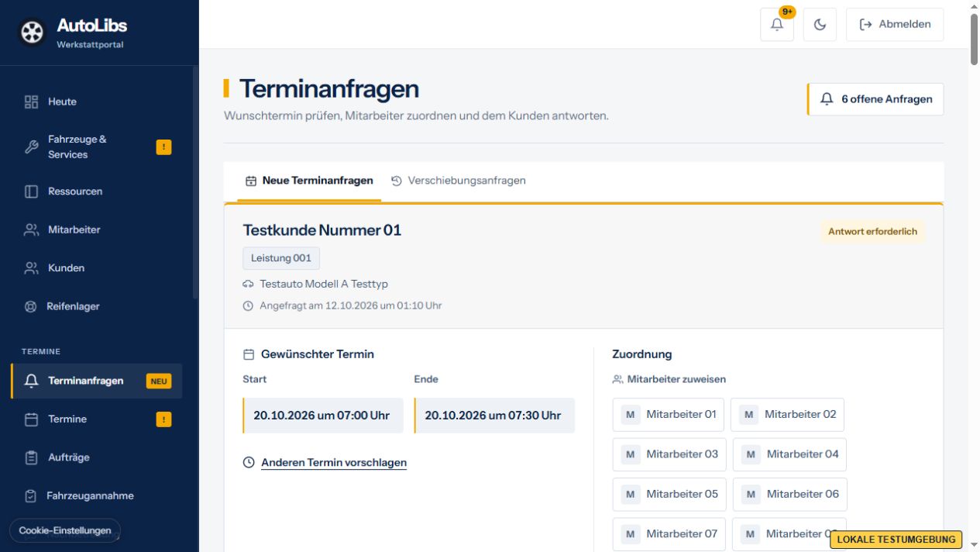Click the Testauto Modell A Testtyp text
Screen dimensions: 980x552
coord(324,285)
